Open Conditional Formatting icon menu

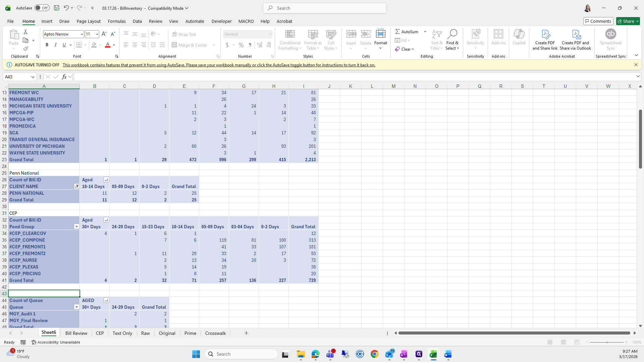(x=290, y=34)
